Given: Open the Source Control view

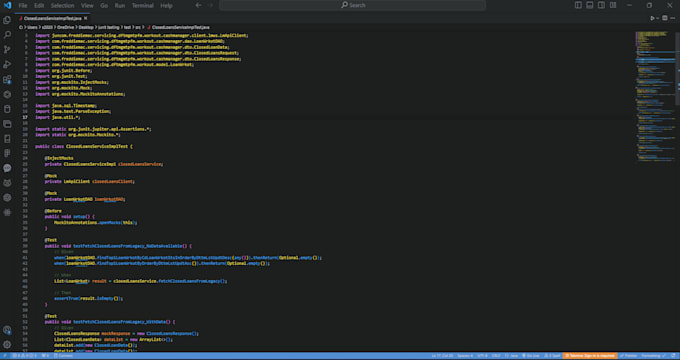Looking at the screenshot, I should 7,49.
